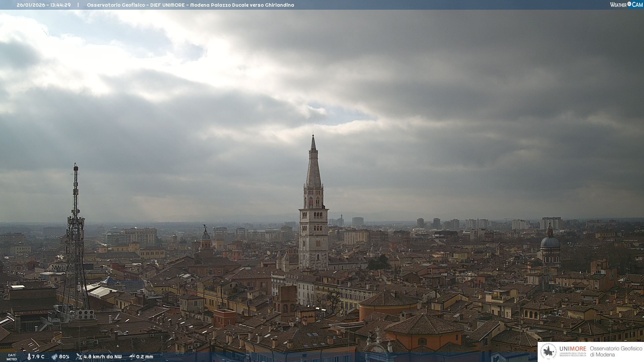This screenshot has width=644, height=362.
Task: Click the thermometer temperature icon
Action: pyautogui.click(x=29, y=357)
